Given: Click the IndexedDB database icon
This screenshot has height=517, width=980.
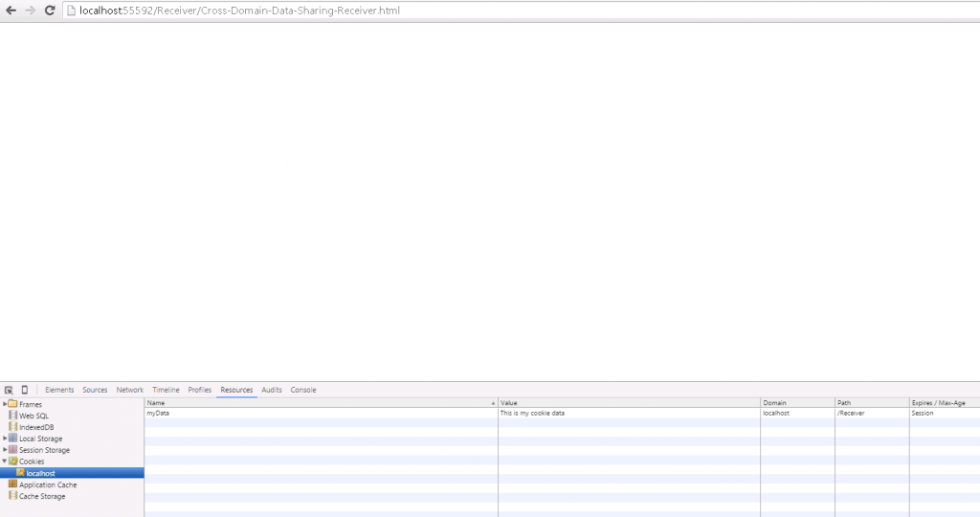Looking at the screenshot, I should coord(12,426).
